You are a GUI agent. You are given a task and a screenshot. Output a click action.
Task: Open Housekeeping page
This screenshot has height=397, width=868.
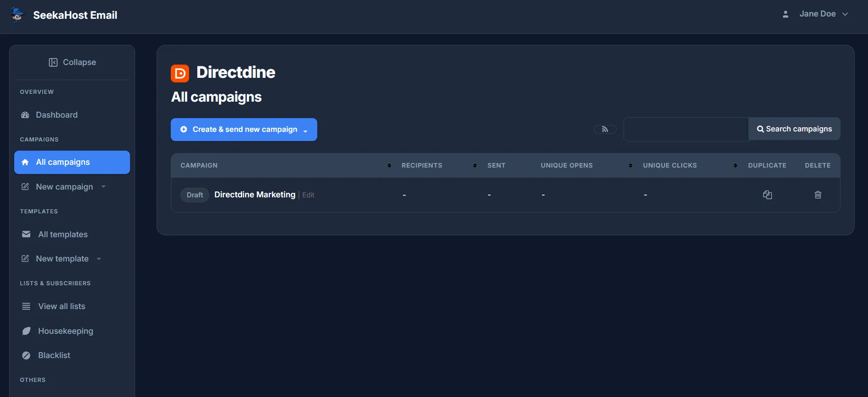tap(65, 331)
